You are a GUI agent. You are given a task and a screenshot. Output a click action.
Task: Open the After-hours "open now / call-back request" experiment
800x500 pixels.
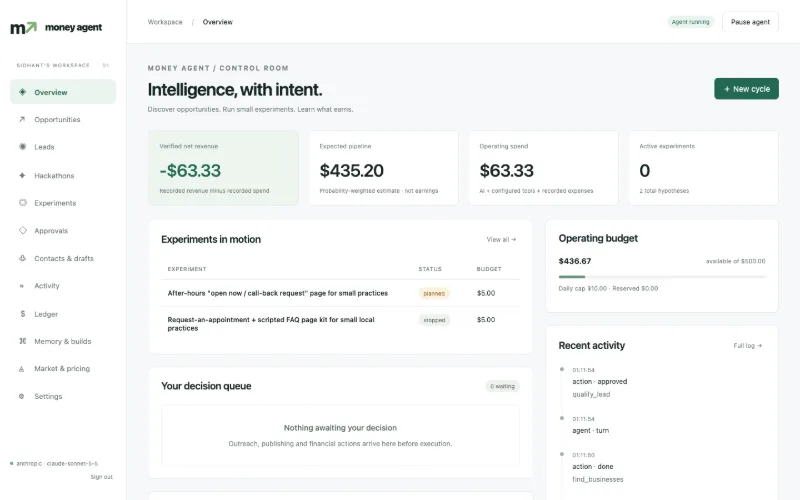[278, 293]
